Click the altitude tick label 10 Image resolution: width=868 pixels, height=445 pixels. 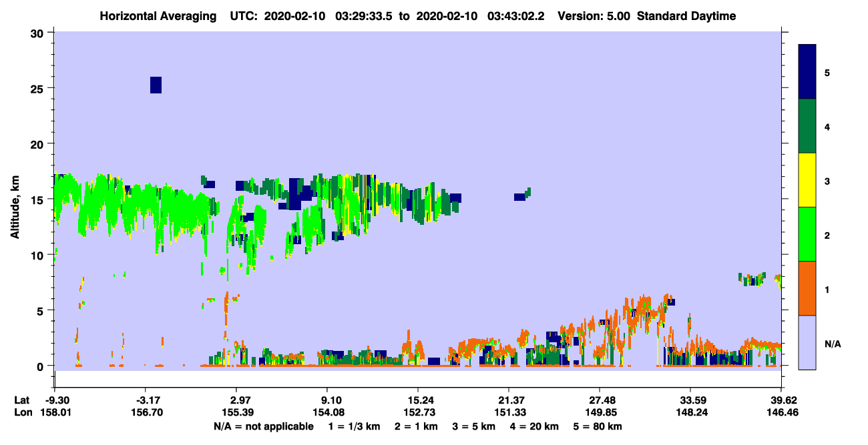(x=38, y=255)
